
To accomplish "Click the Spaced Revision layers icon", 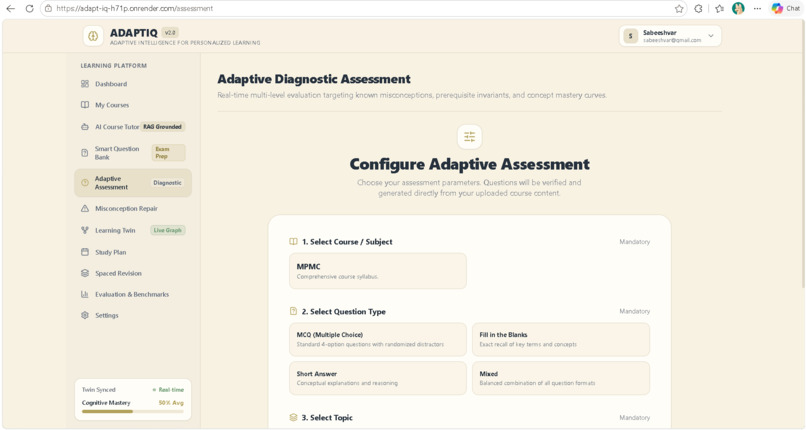I will pyautogui.click(x=85, y=273).
